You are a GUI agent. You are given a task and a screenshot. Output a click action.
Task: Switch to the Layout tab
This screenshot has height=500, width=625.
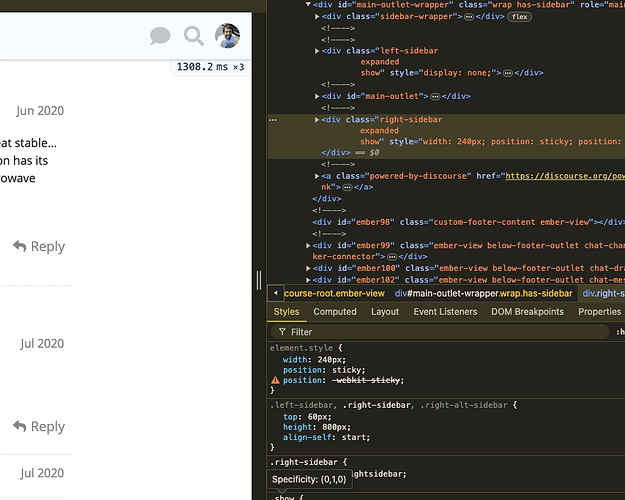tap(385, 312)
